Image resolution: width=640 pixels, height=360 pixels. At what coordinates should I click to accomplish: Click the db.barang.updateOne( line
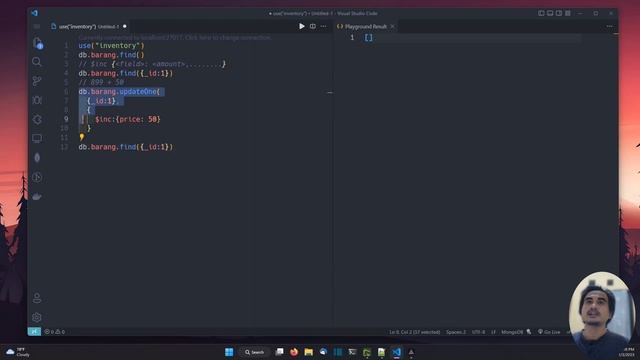click(119, 92)
